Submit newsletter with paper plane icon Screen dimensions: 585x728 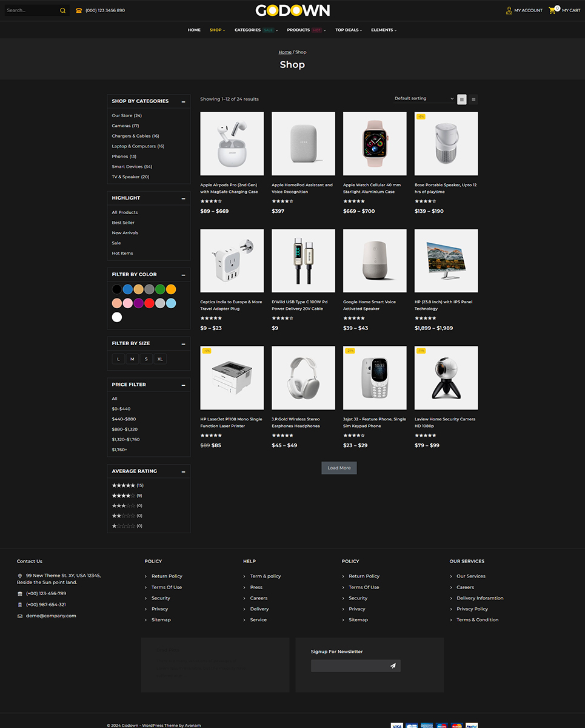pyautogui.click(x=393, y=666)
